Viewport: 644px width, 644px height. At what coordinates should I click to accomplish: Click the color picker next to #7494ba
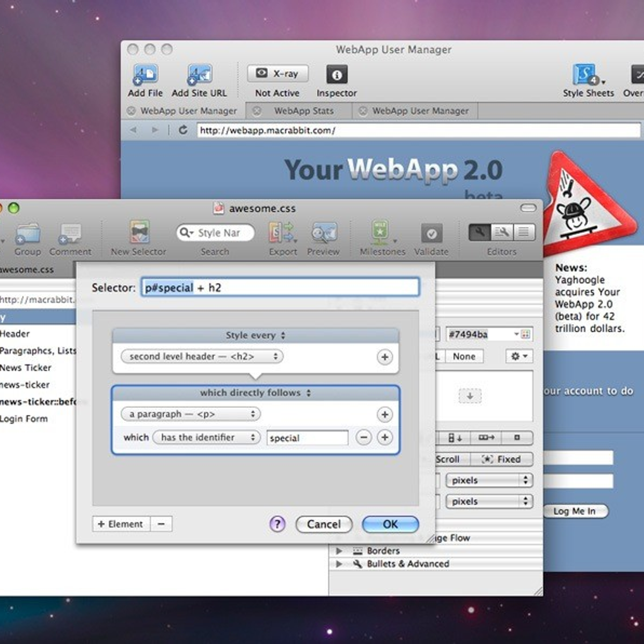click(525, 334)
